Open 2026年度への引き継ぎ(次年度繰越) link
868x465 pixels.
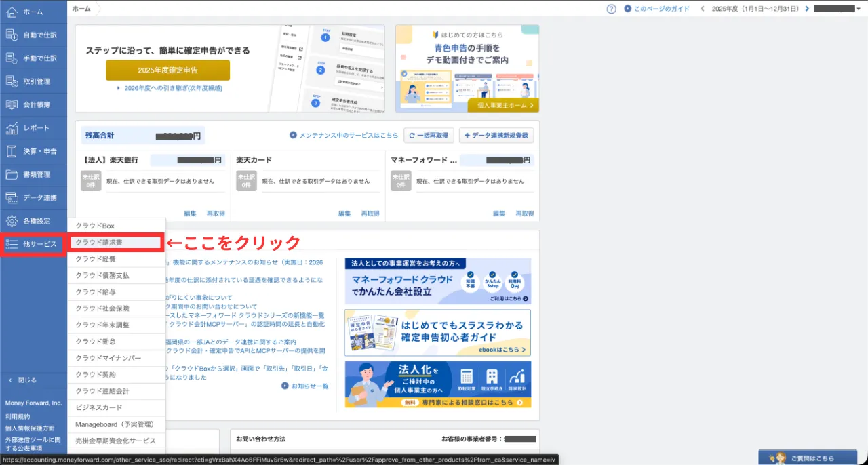point(169,88)
